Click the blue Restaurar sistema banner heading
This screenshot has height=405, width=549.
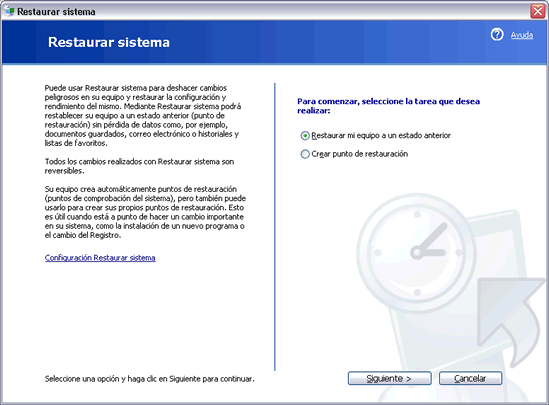click(x=109, y=42)
